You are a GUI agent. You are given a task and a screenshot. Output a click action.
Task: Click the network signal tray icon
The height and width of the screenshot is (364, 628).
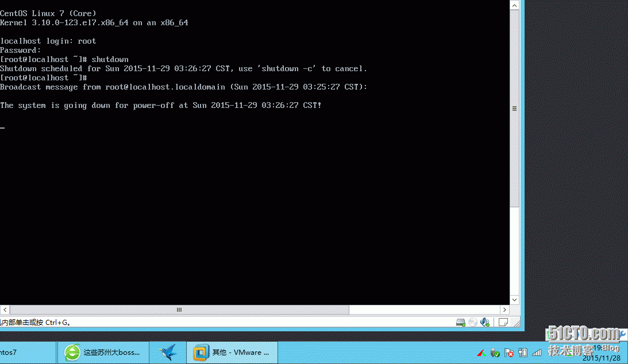click(x=537, y=353)
